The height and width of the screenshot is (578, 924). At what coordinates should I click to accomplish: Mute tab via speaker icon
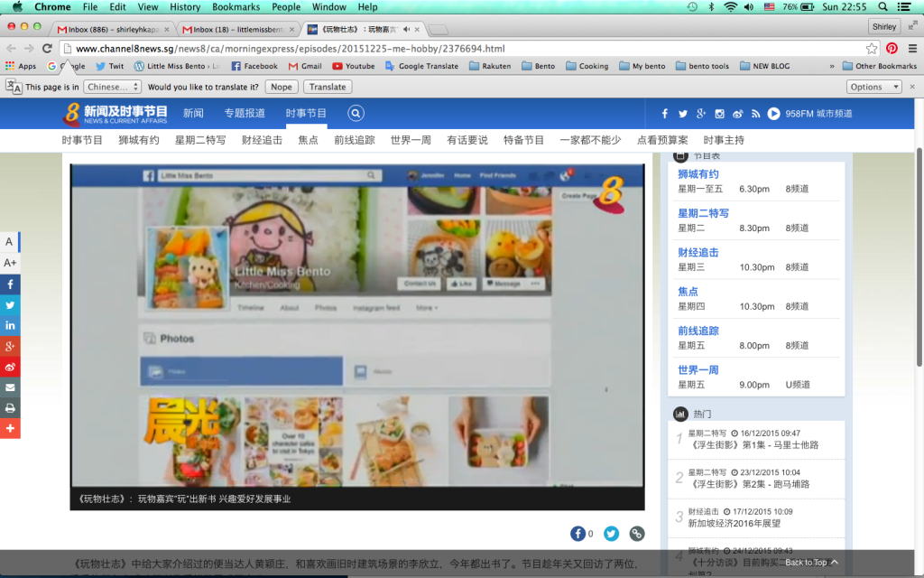(407, 29)
